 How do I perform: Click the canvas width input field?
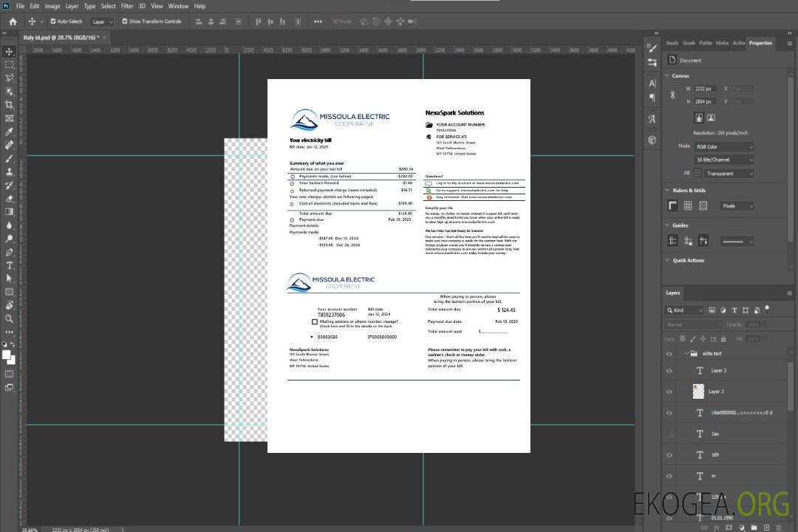tap(705, 89)
